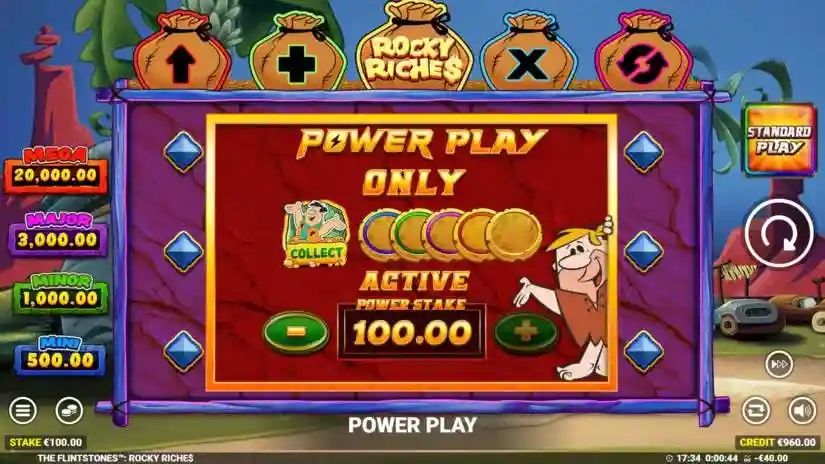Image resolution: width=825 pixels, height=464 pixels.
Task: Toggle the fast-forward turbo icon
Action: tap(779, 364)
